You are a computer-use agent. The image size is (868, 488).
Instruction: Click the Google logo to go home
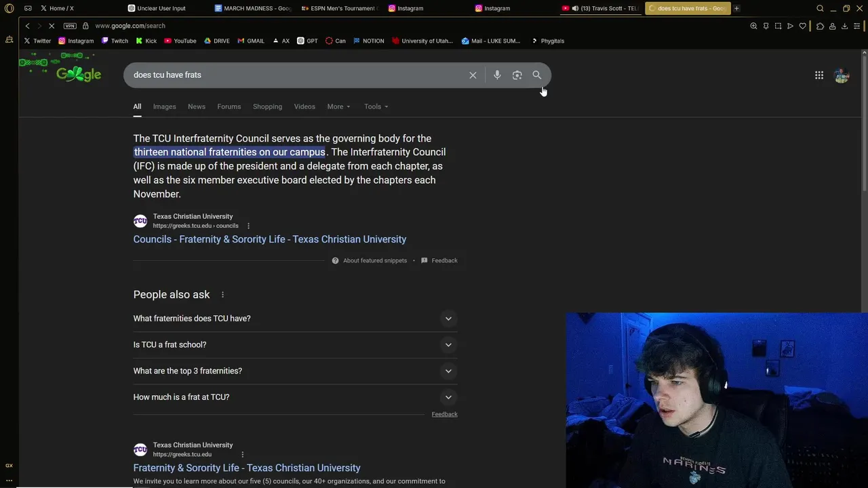click(79, 74)
